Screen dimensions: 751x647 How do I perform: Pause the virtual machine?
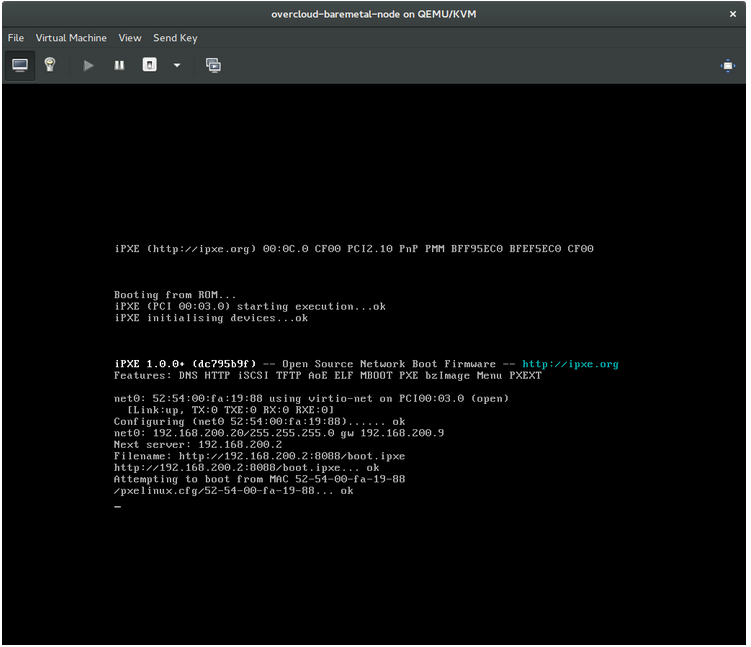[119, 65]
